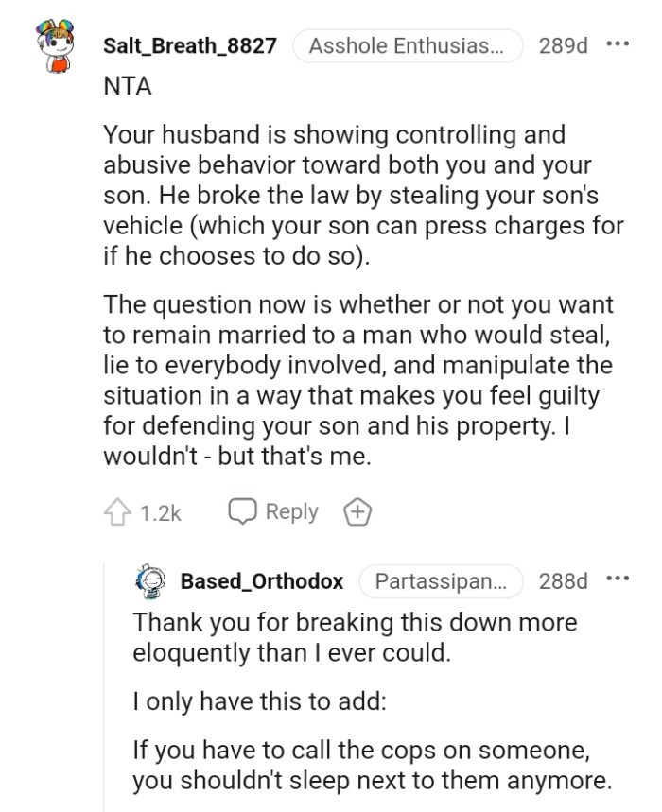The image size is (662, 812).
Task: Toggle upvote arrow to remove vote
Action: 117,510
